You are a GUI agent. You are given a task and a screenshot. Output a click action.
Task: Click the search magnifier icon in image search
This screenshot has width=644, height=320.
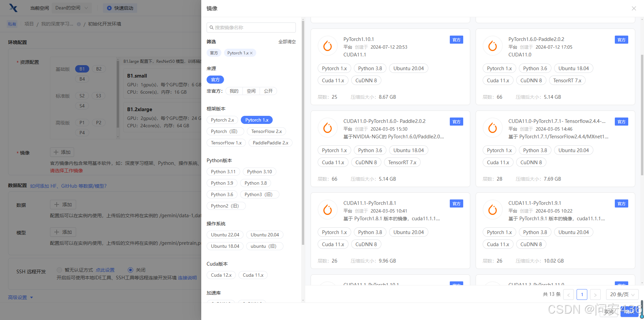coord(212,28)
